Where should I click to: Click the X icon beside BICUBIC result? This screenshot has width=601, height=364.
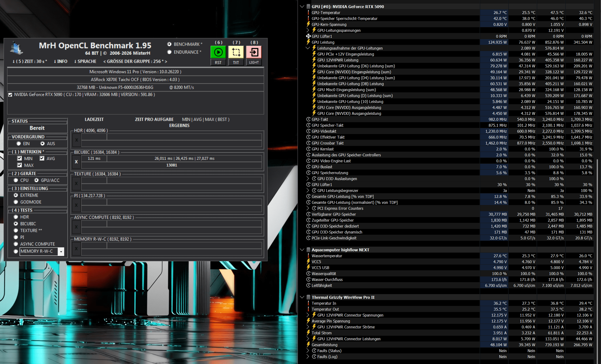pos(76,162)
